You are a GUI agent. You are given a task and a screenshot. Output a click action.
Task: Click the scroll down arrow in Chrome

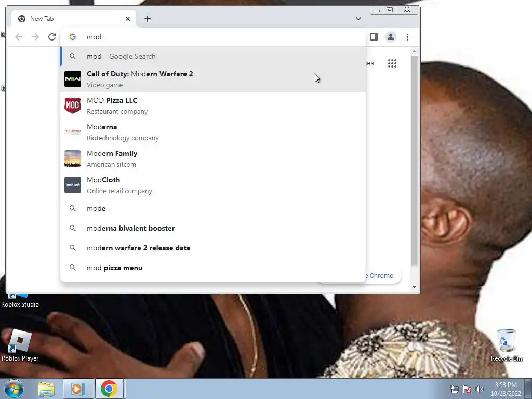(414, 287)
